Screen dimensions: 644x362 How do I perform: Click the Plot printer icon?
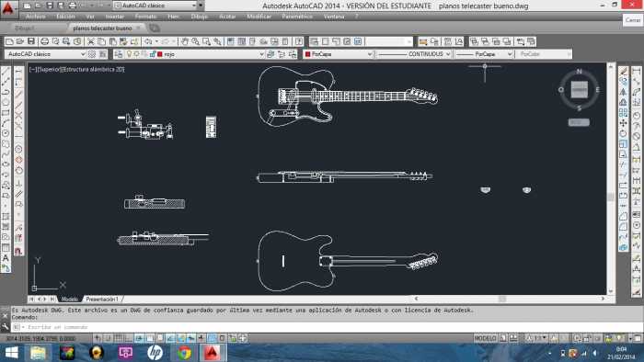pos(45,41)
